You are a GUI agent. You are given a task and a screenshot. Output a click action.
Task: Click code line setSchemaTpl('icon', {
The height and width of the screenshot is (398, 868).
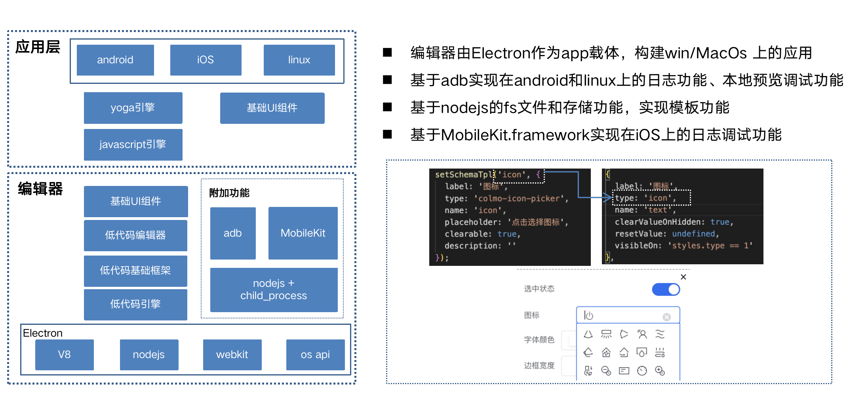pos(488,174)
